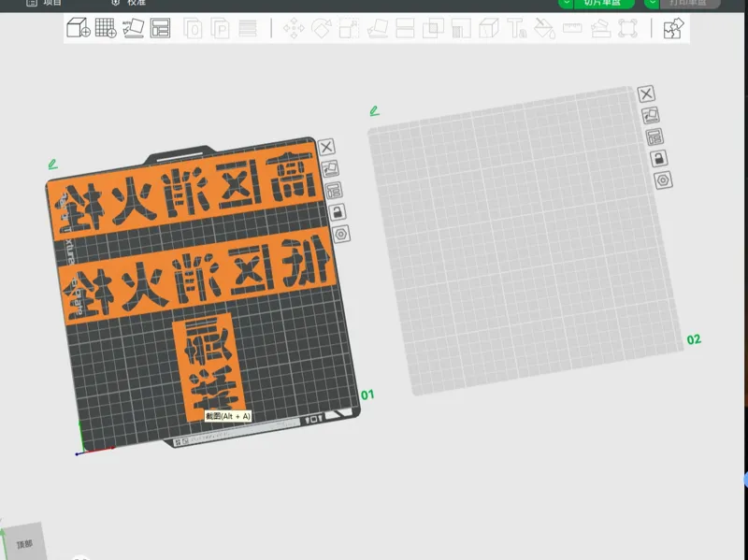Click the 截图(Alt + A) tooltip
This screenshot has width=748, height=560.
(228, 416)
